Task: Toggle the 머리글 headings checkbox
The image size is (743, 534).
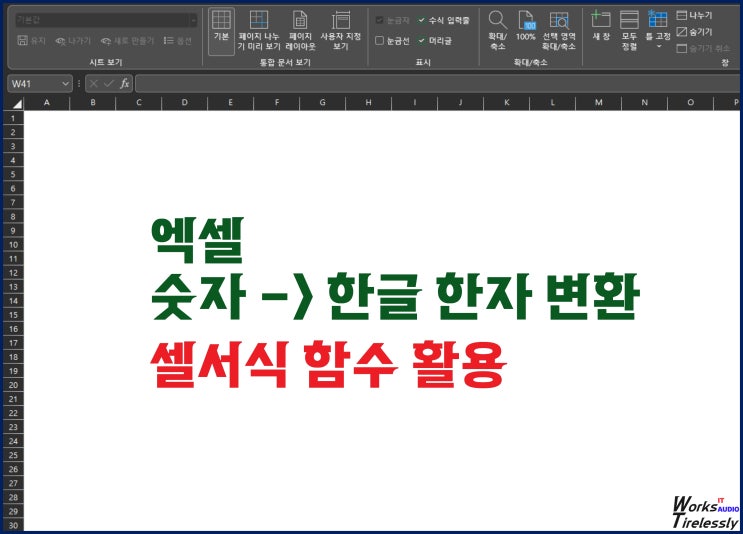Action: point(421,41)
